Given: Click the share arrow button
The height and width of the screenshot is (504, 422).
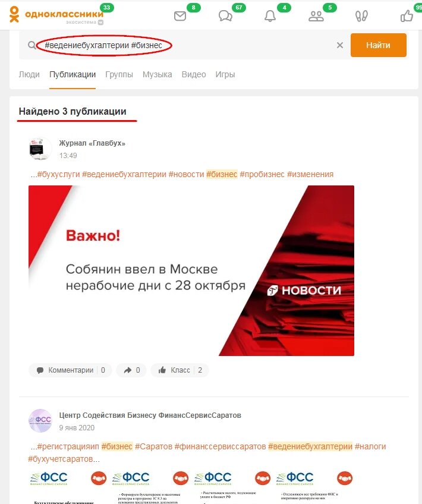Looking at the screenshot, I should 131,370.
